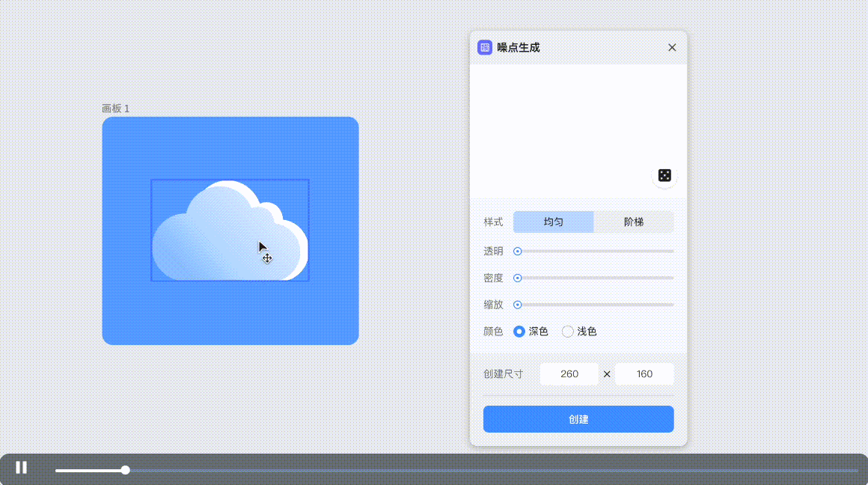Choose the 浅色 color radio option
This screenshot has width=868, height=485.
coord(568,332)
